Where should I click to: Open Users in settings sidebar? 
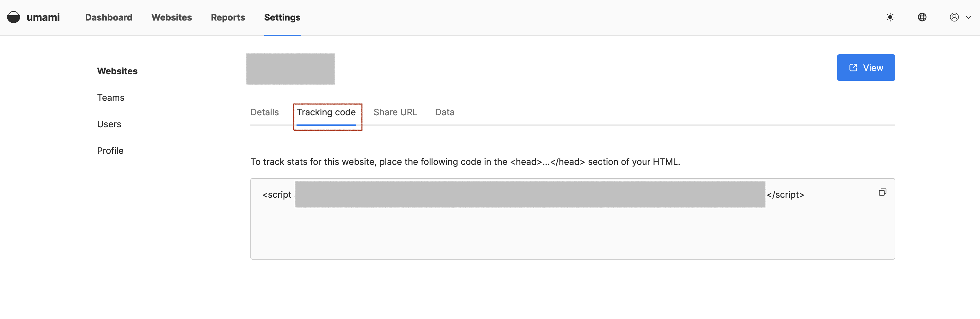point(109,124)
